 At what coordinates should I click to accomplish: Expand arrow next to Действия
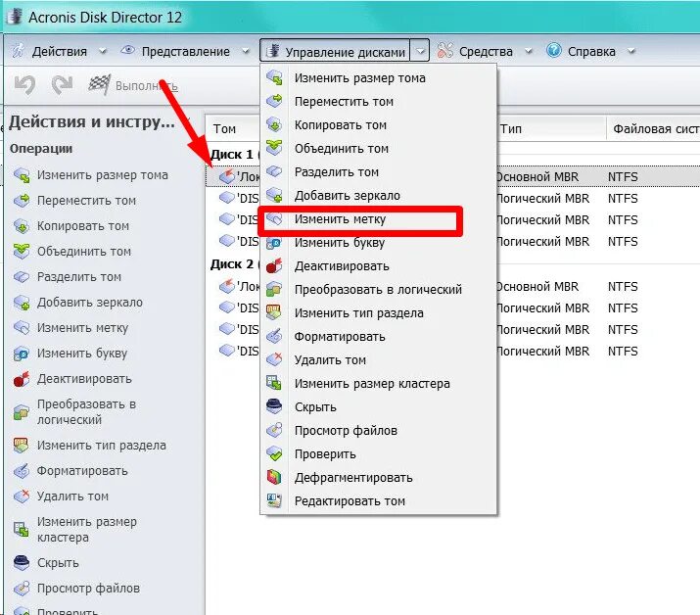[x=103, y=51]
